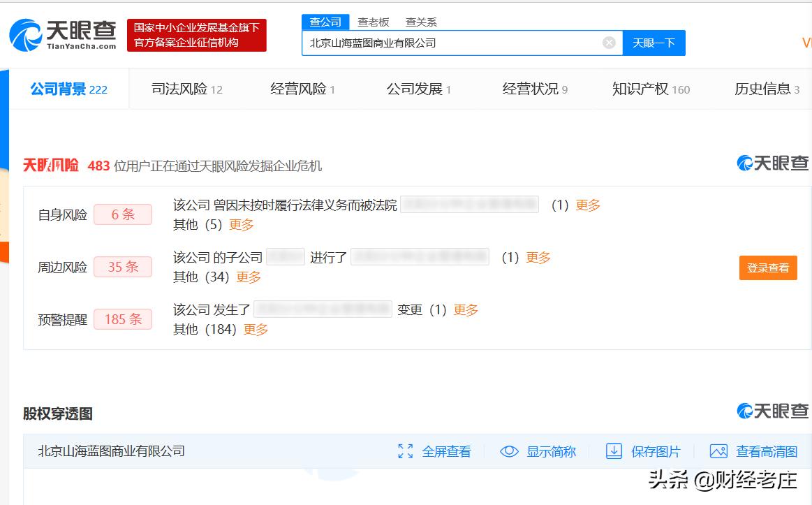Toggle 显示简称 using the eye icon
This screenshot has height=505, width=812.
click(509, 451)
